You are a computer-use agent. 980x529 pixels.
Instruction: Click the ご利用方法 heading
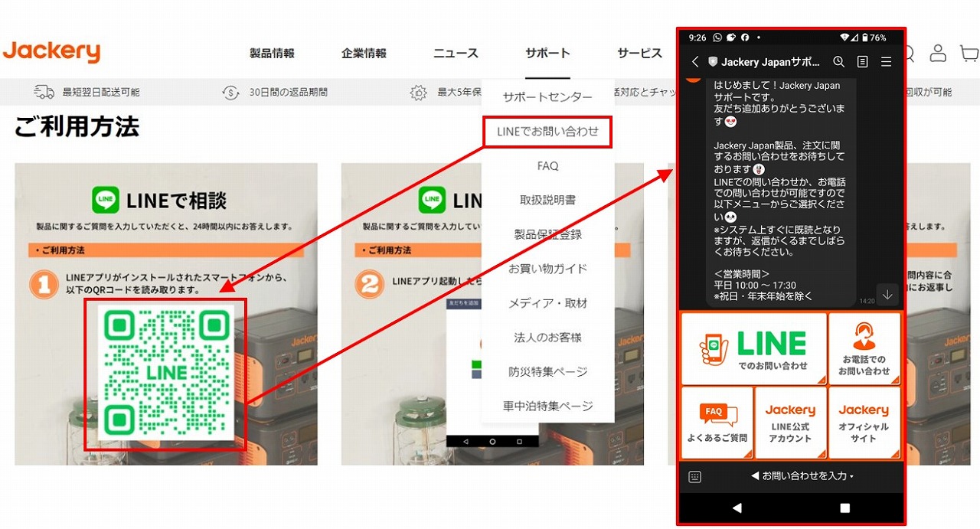click(x=77, y=127)
